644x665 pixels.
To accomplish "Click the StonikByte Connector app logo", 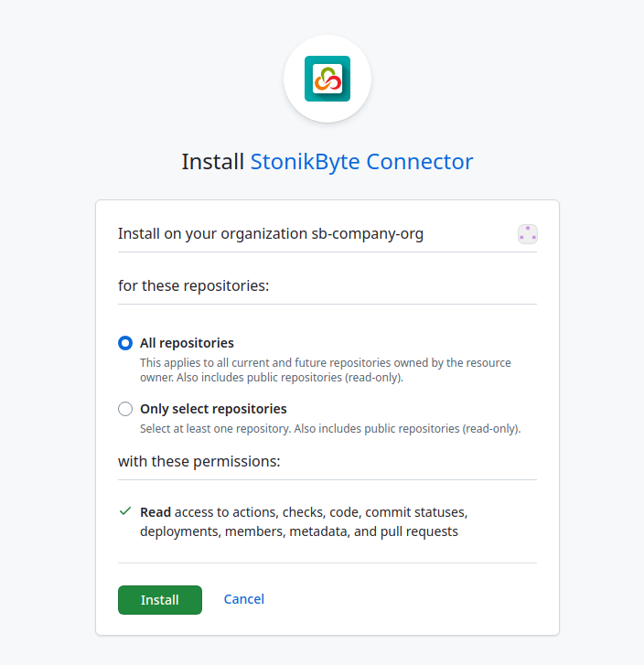I will coord(327,79).
